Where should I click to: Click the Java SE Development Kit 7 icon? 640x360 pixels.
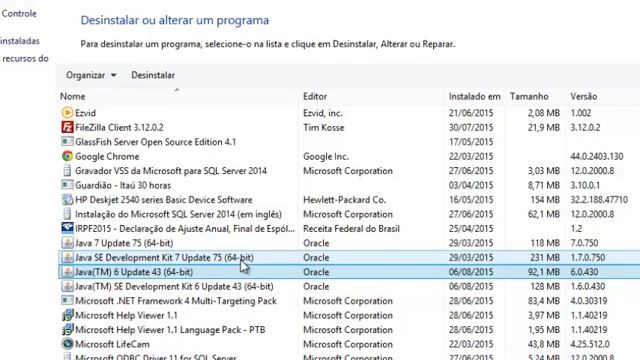67,258
